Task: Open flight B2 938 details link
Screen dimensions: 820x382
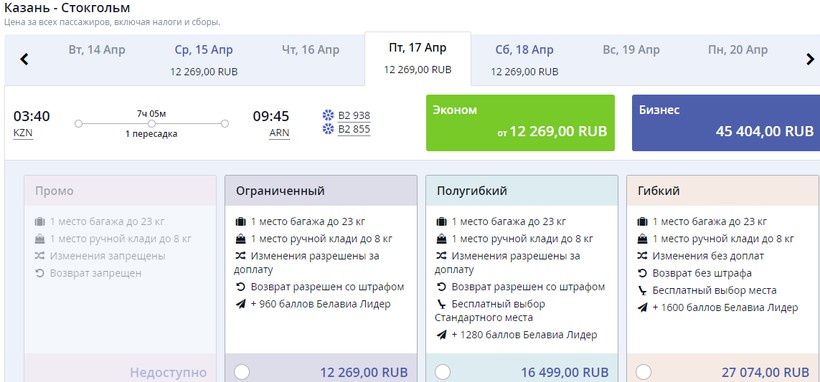Action: pos(354,116)
